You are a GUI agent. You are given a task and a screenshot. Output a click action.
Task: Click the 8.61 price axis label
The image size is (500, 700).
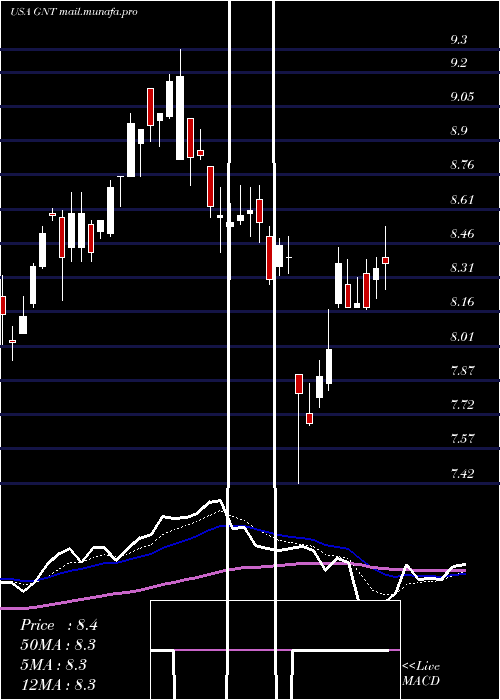pyautogui.click(x=462, y=199)
